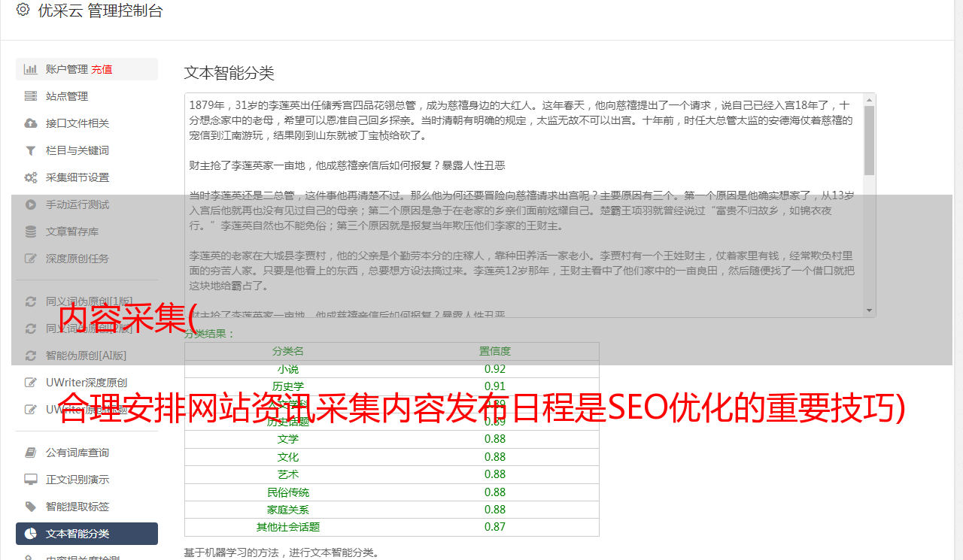Click the 0.91 confidence value
This screenshot has height=560, width=963.
pos(495,386)
